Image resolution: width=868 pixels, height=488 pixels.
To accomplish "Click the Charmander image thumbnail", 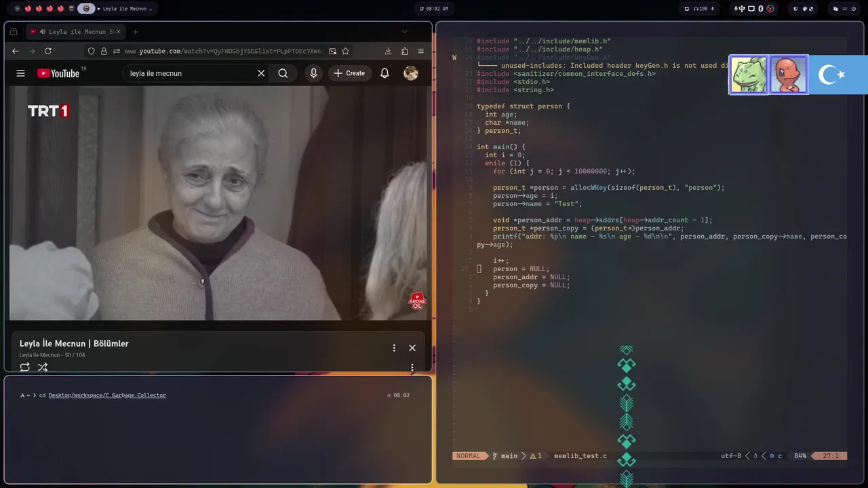I will click(789, 75).
